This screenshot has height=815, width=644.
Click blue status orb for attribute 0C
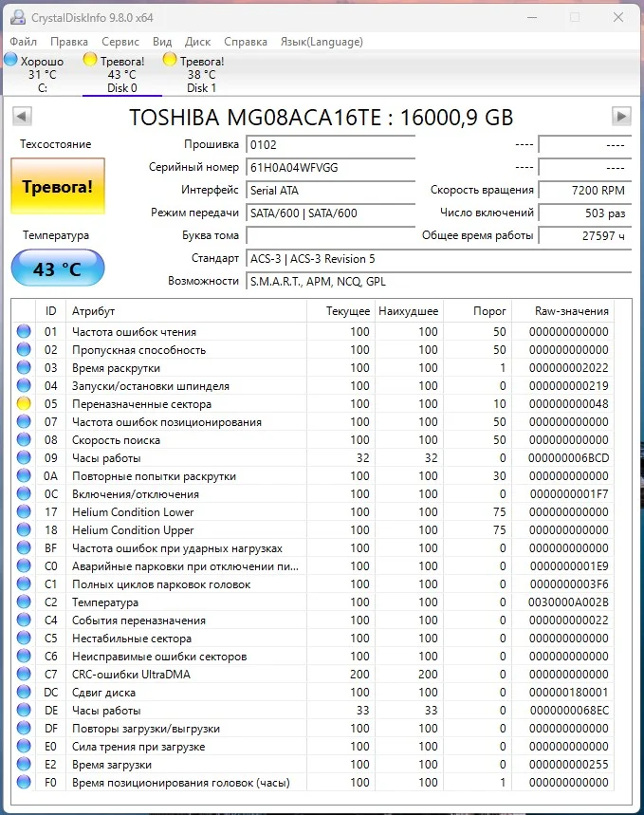pos(24,493)
